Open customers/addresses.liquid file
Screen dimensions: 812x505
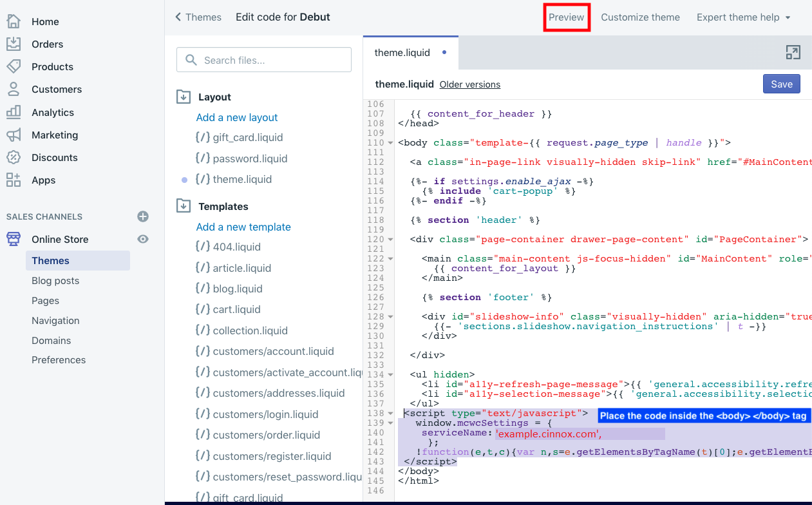pyautogui.click(x=279, y=393)
